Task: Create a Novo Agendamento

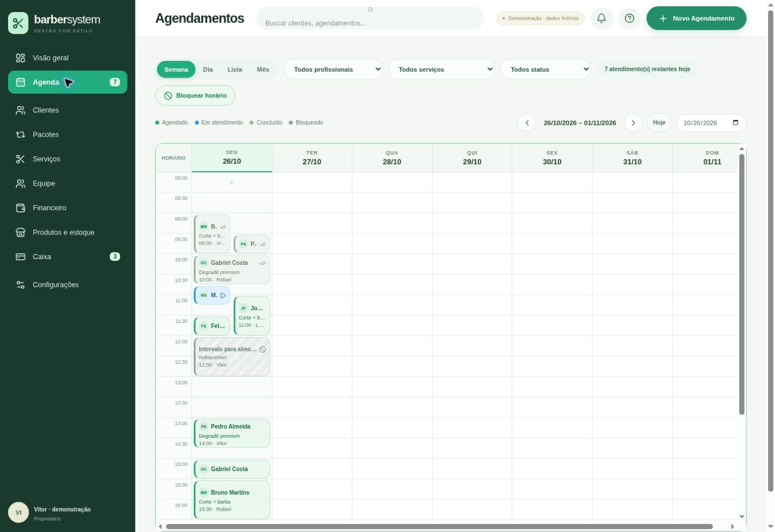Action: click(696, 18)
